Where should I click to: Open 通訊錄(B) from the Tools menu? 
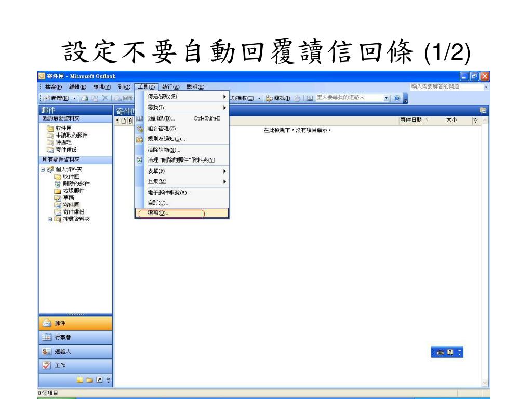pos(182,118)
